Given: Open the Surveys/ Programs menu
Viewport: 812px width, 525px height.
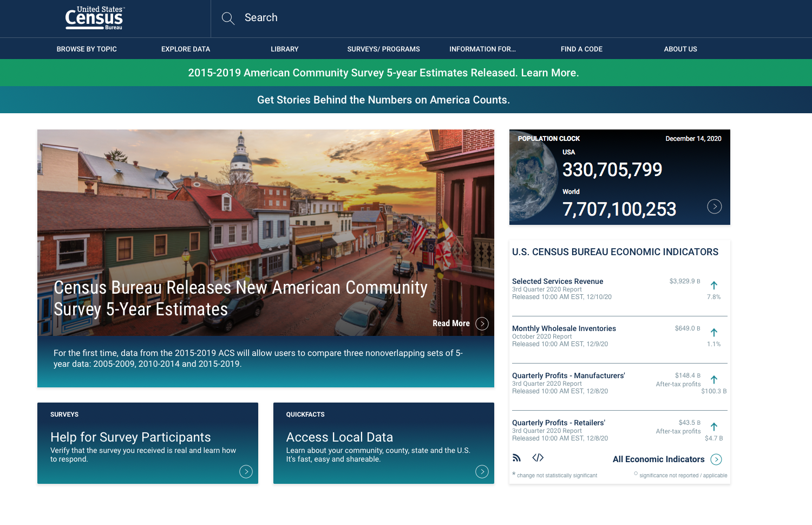Looking at the screenshot, I should [x=384, y=49].
